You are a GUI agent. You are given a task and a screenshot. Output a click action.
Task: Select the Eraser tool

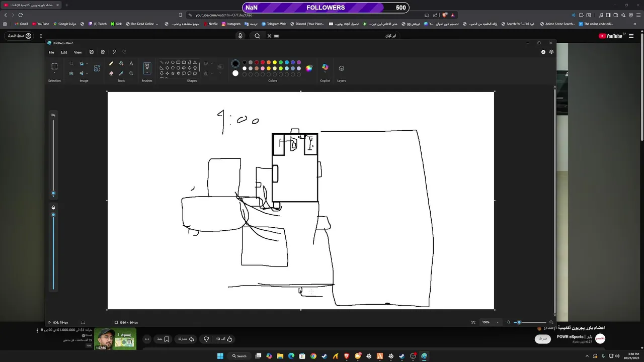click(111, 73)
